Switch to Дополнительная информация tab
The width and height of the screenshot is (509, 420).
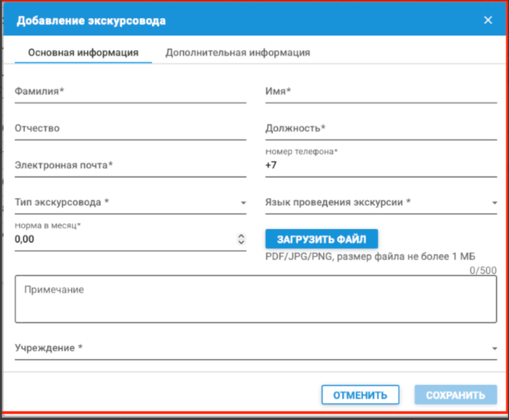pos(238,53)
